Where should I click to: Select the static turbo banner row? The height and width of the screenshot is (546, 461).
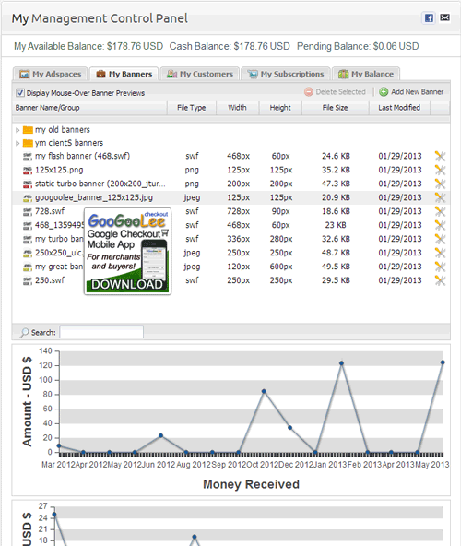click(x=230, y=184)
